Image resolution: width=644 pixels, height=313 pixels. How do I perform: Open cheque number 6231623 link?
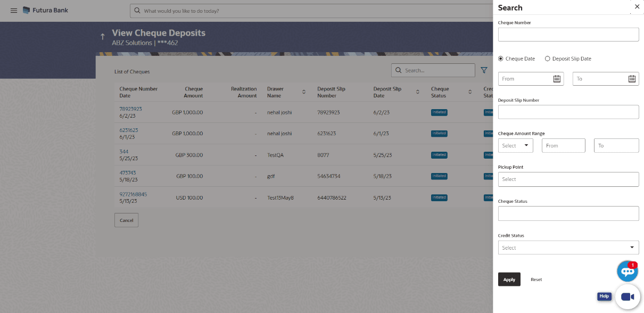click(129, 130)
